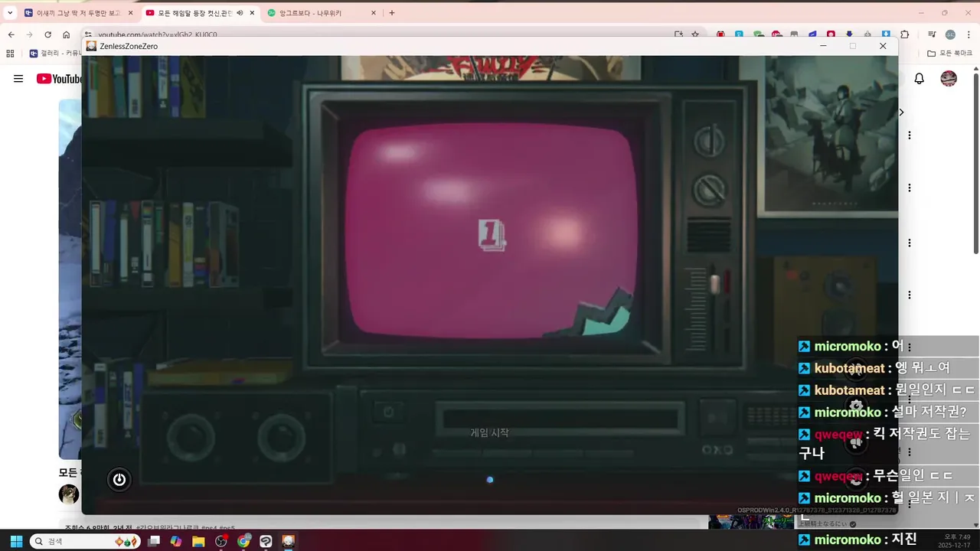Open options menu of third recommended video
This screenshot has width=980, height=551.
tap(910, 243)
